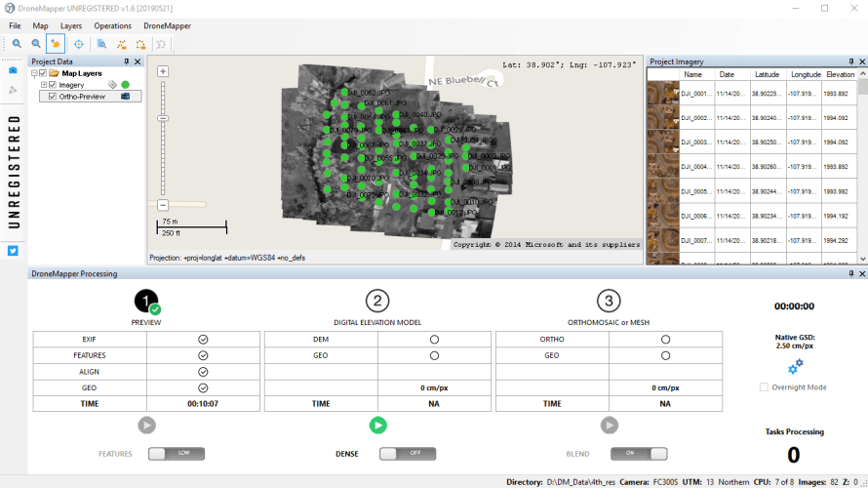
Task: Select the identify/query layer tool
Action: pos(101,44)
